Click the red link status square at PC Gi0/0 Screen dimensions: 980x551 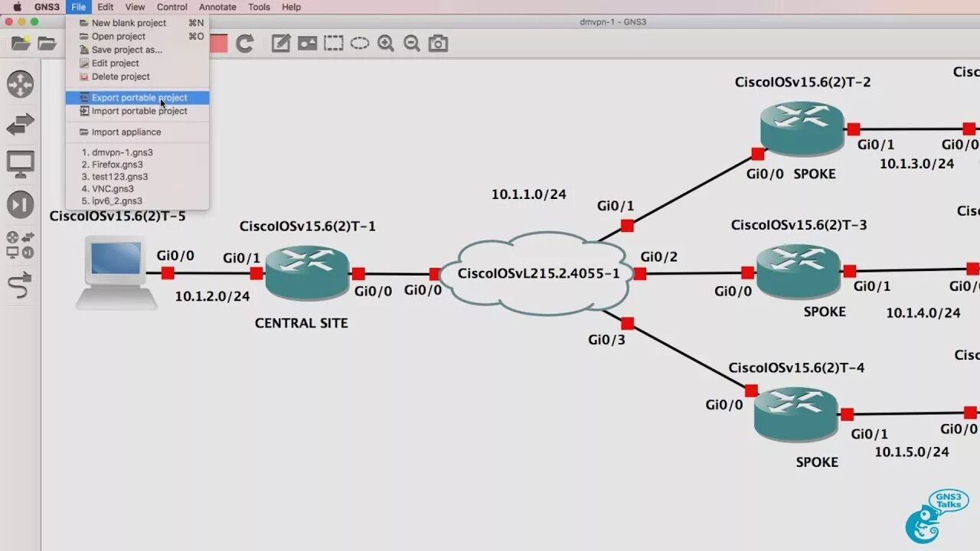pos(168,272)
